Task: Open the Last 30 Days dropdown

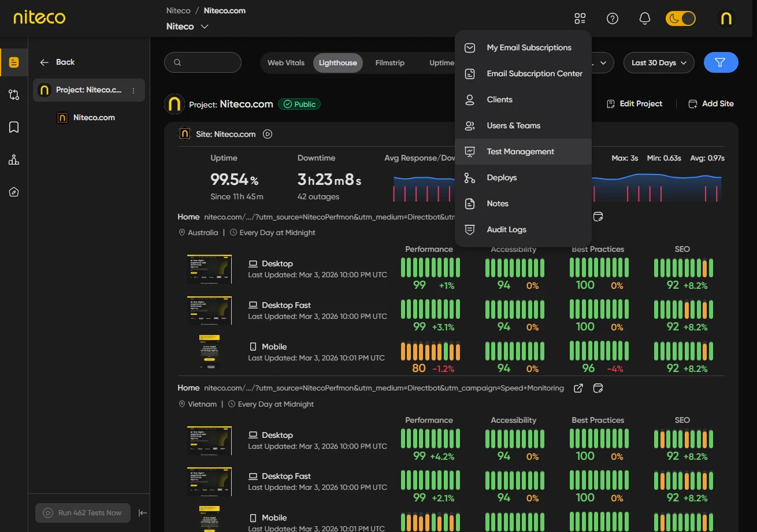Action: (659, 62)
